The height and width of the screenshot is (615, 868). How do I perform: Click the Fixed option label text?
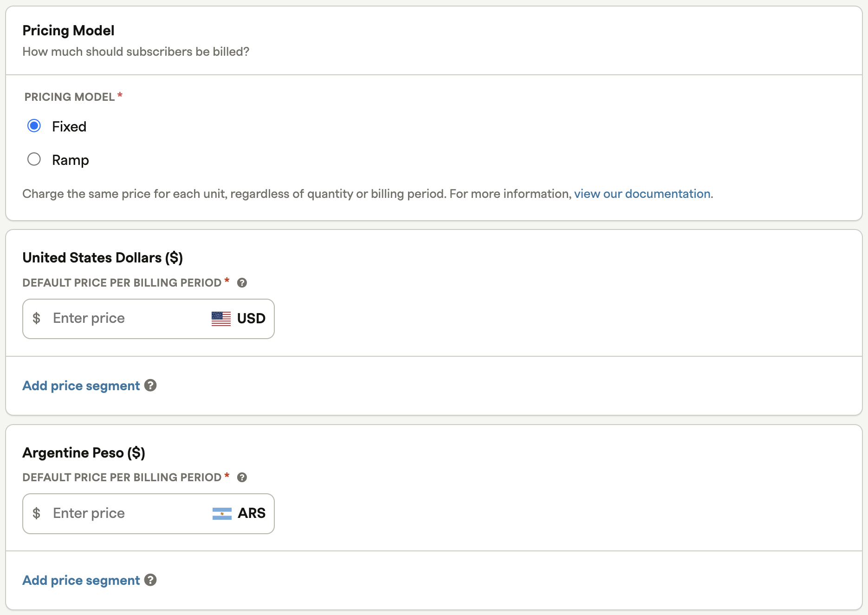(69, 127)
